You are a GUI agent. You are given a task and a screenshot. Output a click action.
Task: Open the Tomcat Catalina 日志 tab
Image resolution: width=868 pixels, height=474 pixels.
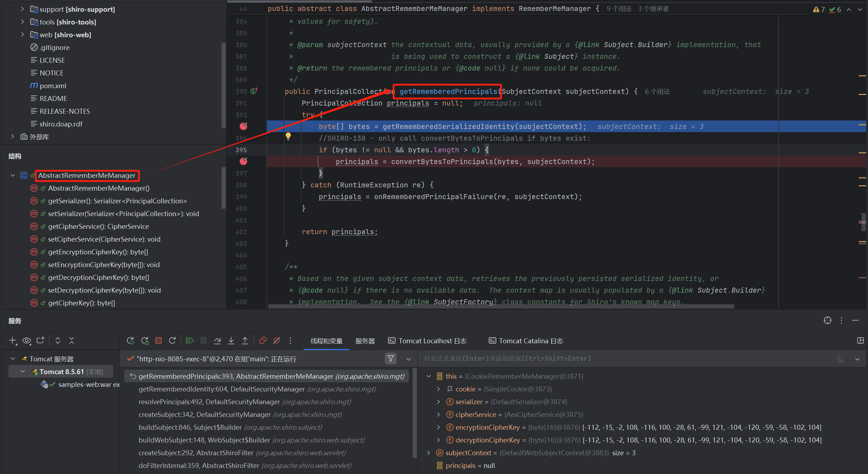[526, 341]
